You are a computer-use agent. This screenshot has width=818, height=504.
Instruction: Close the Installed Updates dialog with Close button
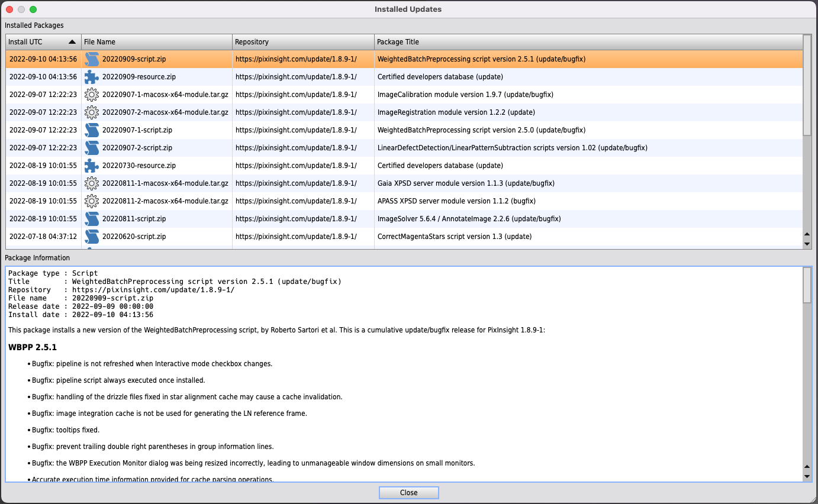[x=408, y=493]
